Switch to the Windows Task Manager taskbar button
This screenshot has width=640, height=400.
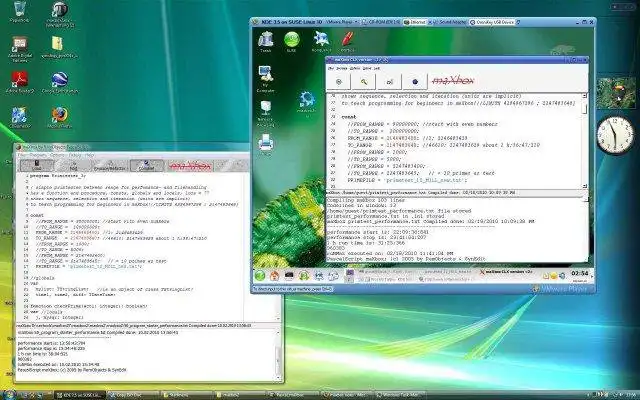(x=400, y=395)
